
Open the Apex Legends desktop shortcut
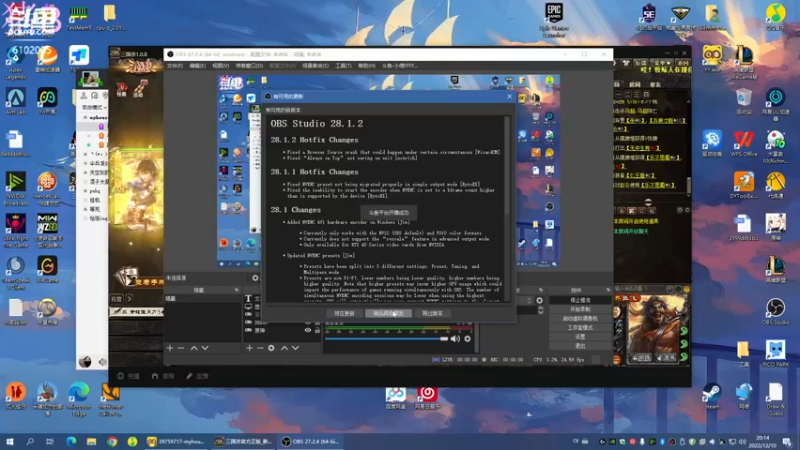[16, 63]
